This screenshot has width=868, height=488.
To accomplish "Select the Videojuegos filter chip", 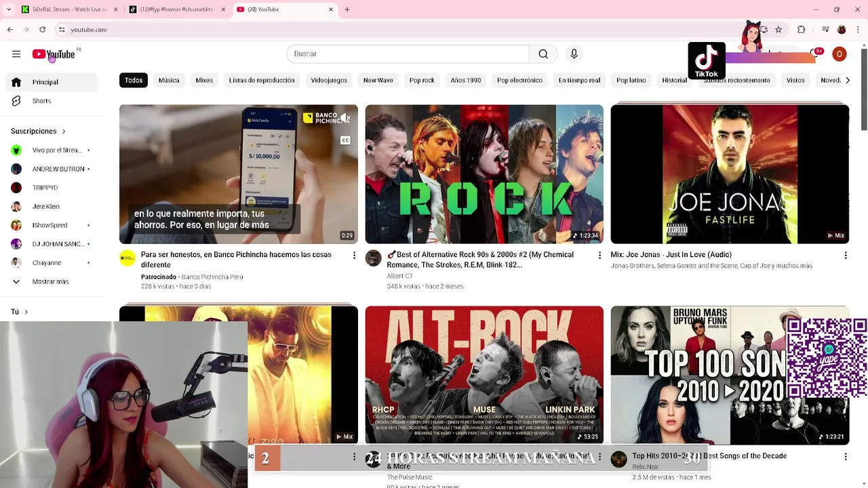I will (x=329, y=80).
